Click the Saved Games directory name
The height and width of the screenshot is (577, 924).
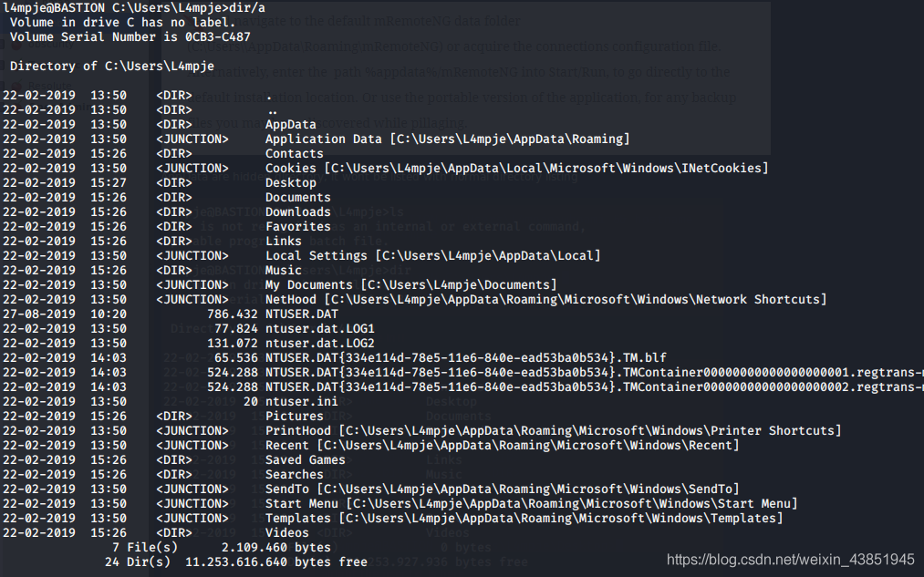(305, 460)
